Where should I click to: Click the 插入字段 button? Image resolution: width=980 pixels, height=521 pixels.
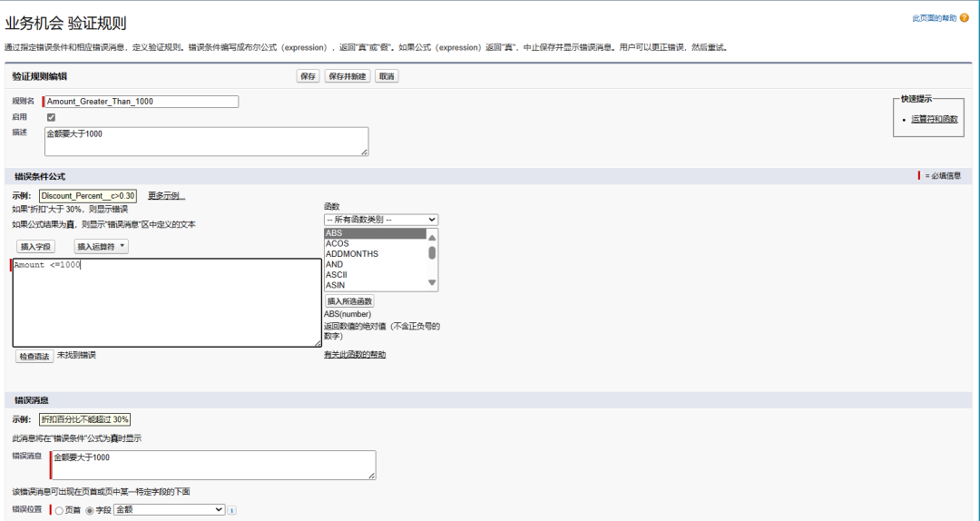click(x=35, y=246)
